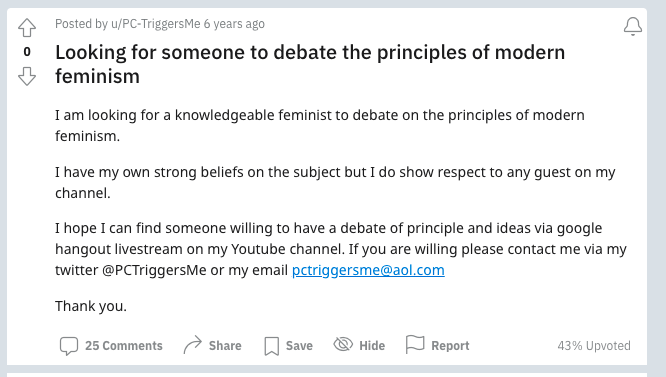Click the Save text label
The width and height of the screenshot is (666, 377).
(x=299, y=346)
